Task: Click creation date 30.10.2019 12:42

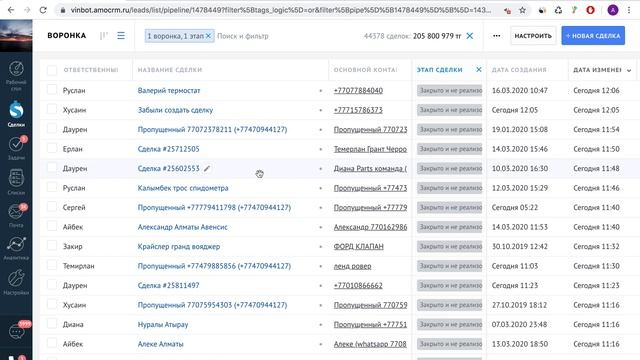Action: point(520,247)
